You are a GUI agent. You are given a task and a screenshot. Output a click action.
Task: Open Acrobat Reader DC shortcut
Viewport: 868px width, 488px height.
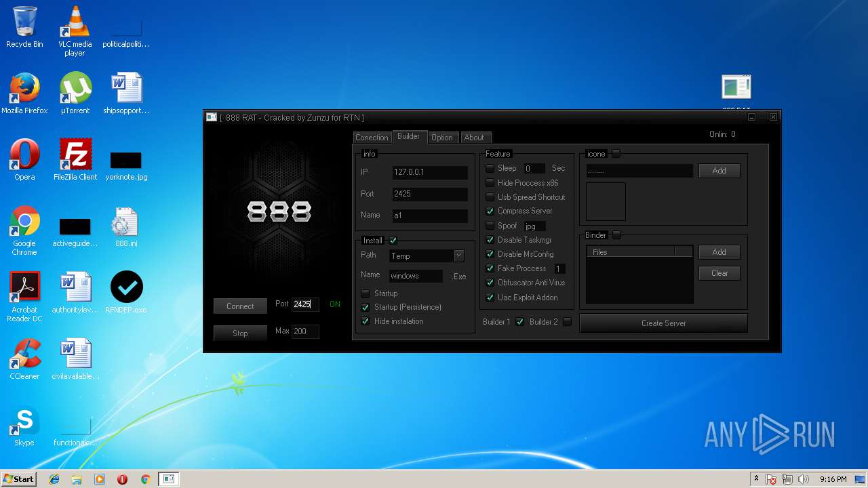click(x=24, y=297)
